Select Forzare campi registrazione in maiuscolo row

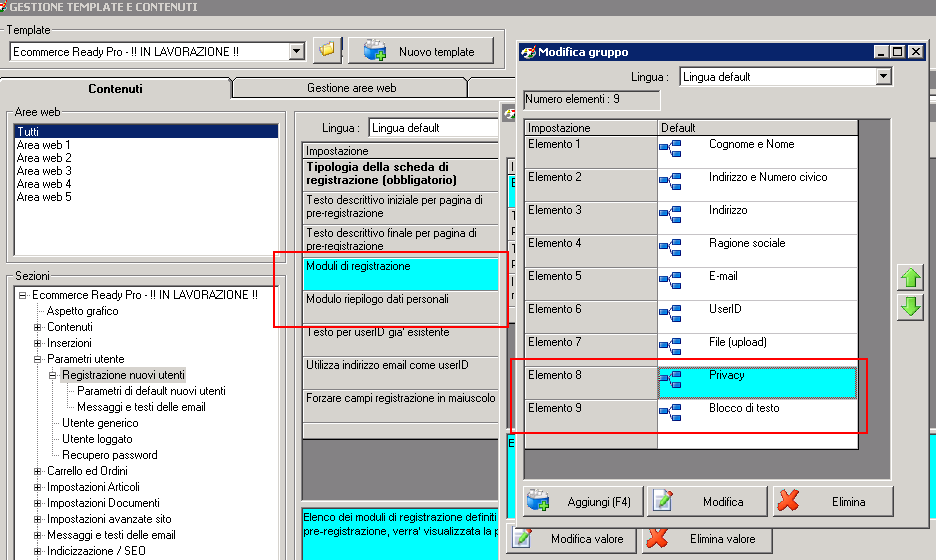pos(401,405)
